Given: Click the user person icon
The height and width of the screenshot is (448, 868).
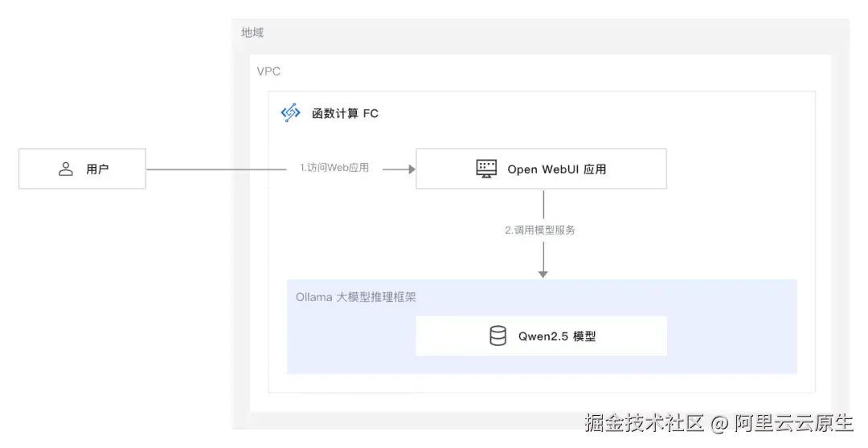Looking at the screenshot, I should [66, 169].
